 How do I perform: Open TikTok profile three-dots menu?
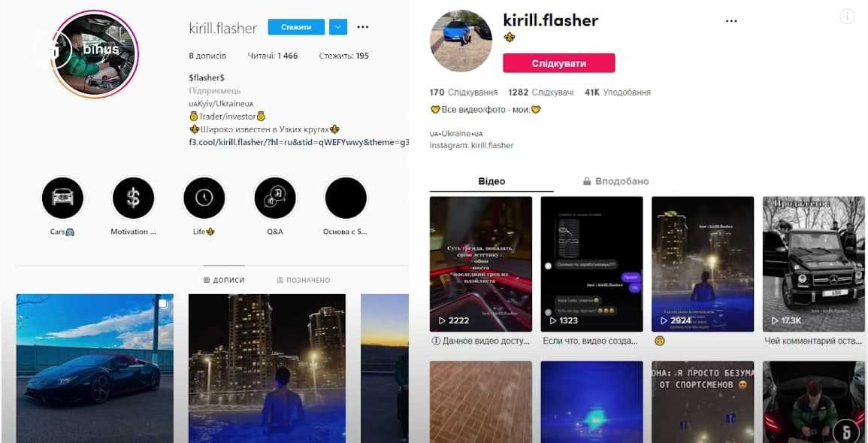pyautogui.click(x=731, y=21)
